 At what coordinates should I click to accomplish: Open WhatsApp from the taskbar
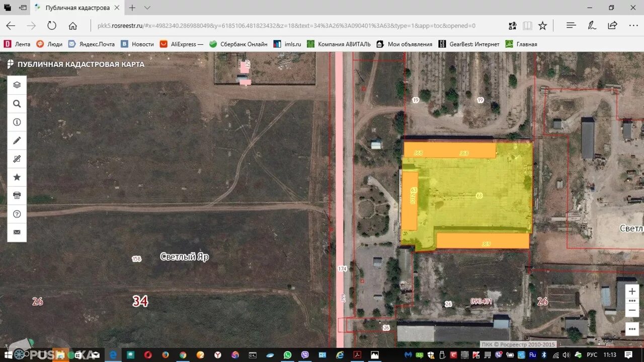pos(287,354)
